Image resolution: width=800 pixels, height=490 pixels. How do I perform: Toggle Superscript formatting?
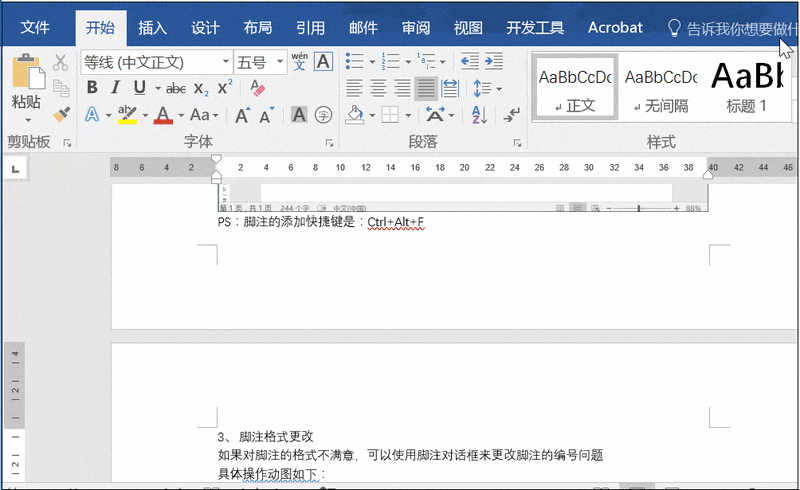224,87
